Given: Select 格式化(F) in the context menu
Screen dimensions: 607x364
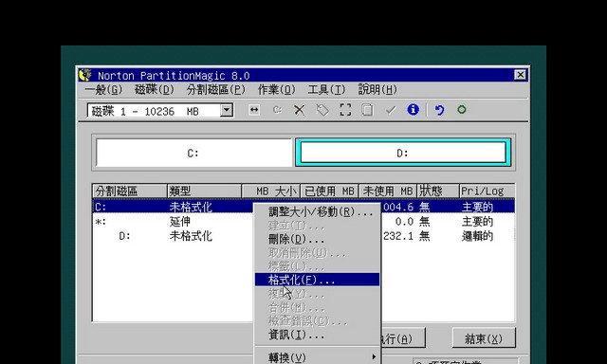Looking at the screenshot, I should click(x=318, y=280).
